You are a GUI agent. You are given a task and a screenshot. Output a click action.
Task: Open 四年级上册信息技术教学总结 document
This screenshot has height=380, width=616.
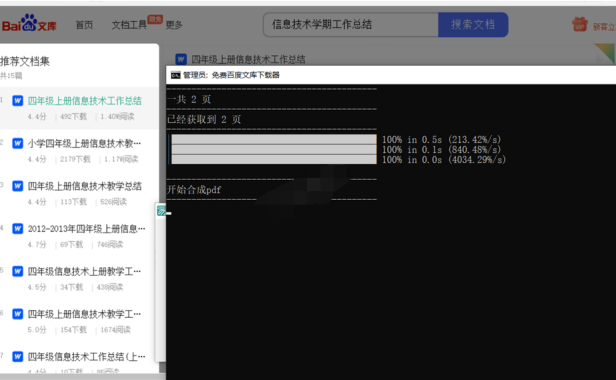[x=84, y=186]
